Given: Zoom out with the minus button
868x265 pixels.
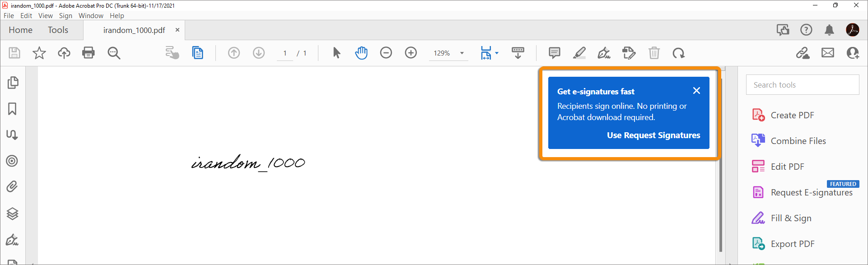Looking at the screenshot, I should click(386, 53).
